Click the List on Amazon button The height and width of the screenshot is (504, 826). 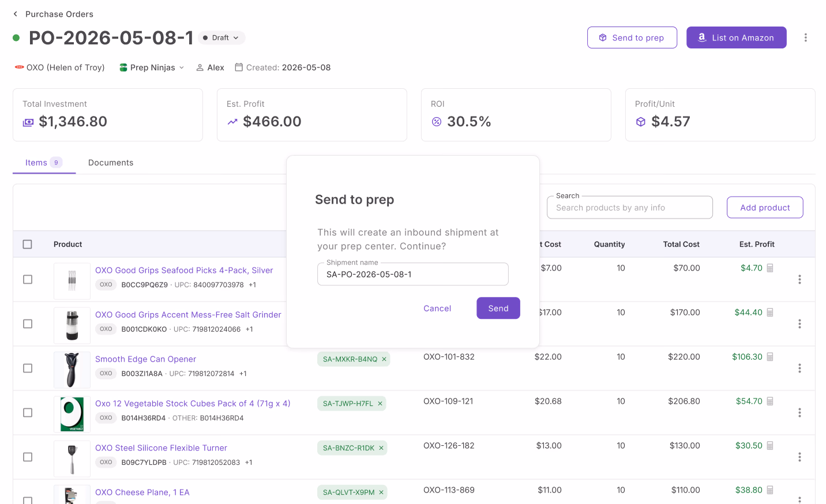tap(736, 37)
